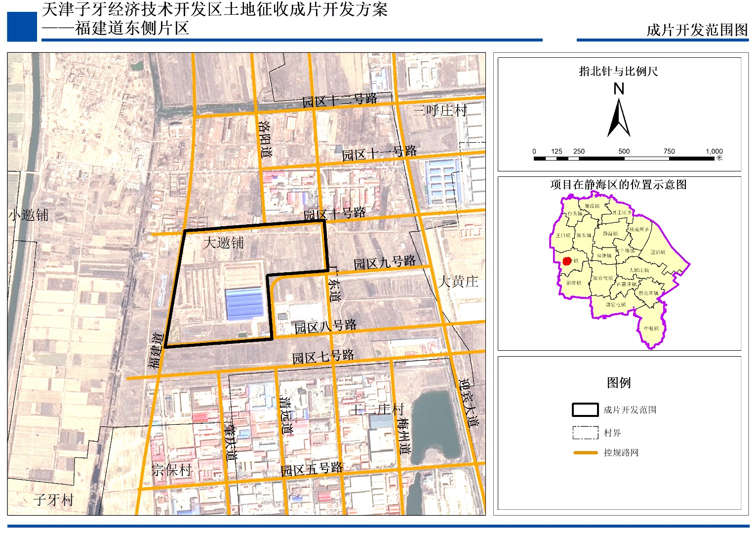
Task: Click the 王二庄村 village label
Action: tap(377, 410)
